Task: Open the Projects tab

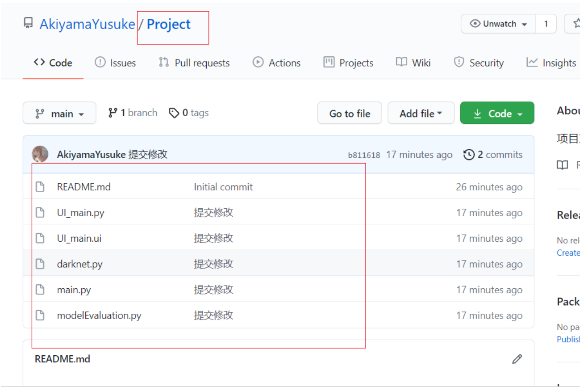Action: coord(348,63)
